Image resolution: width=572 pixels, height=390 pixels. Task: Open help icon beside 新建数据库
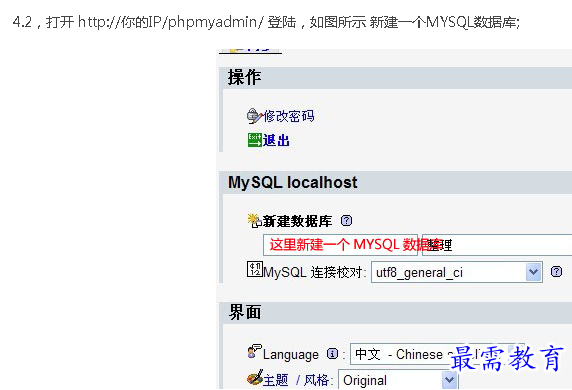346,220
